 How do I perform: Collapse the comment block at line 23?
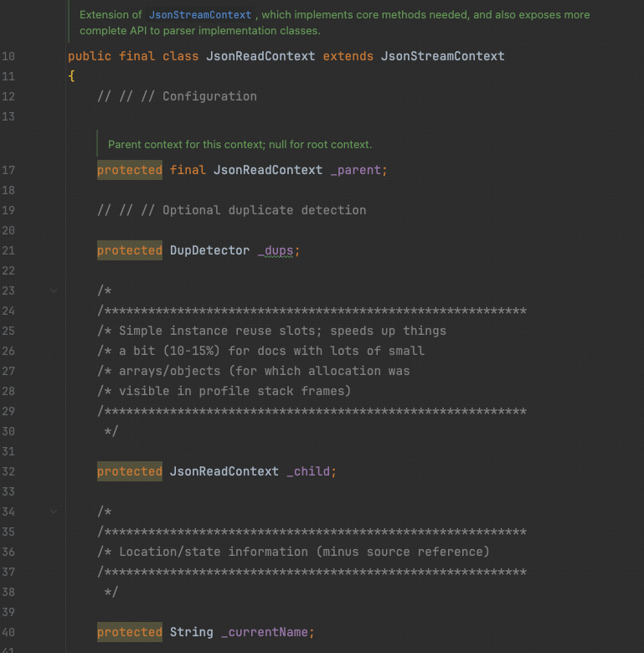[54, 291]
